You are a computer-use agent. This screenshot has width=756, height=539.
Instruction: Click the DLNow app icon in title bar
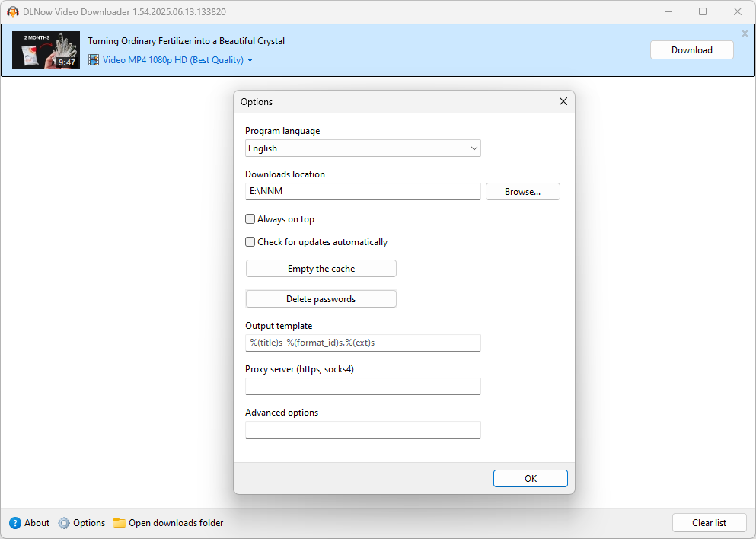pyautogui.click(x=13, y=11)
